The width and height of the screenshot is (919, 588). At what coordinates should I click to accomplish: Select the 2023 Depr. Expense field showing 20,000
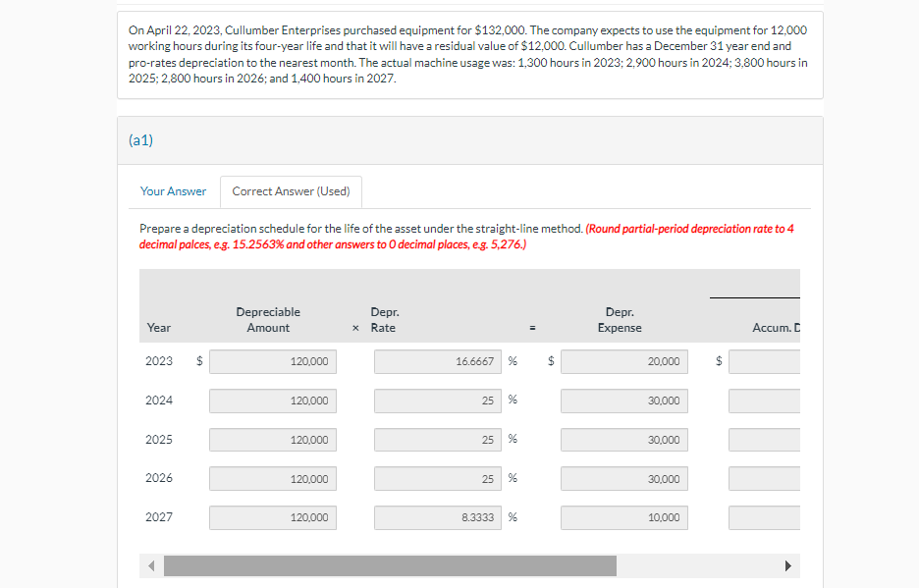[623, 361]
